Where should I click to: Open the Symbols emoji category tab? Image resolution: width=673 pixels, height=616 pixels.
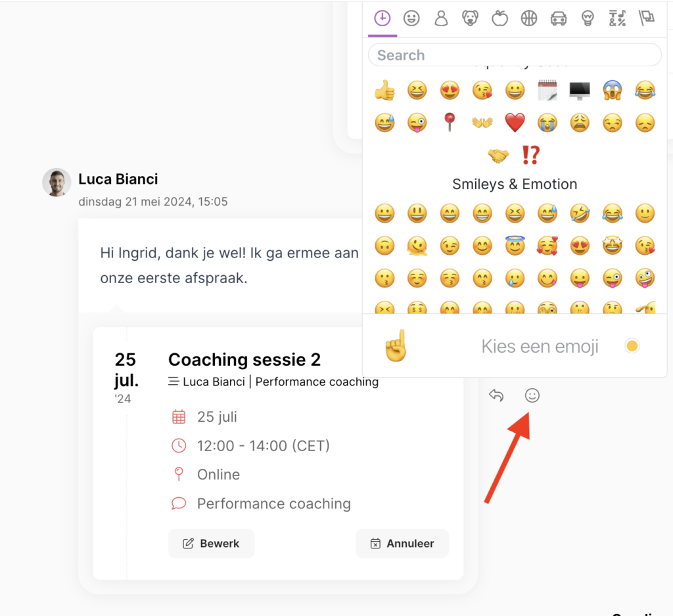[617, 18]
